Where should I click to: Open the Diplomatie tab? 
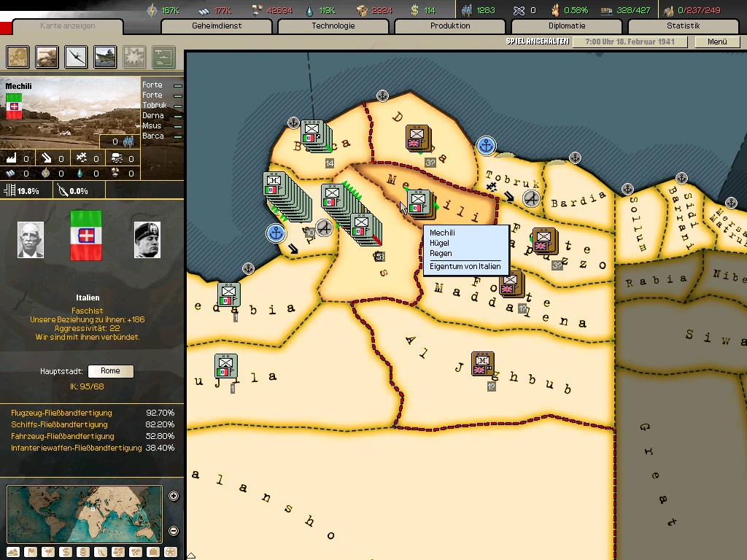[x=567, y=26]
